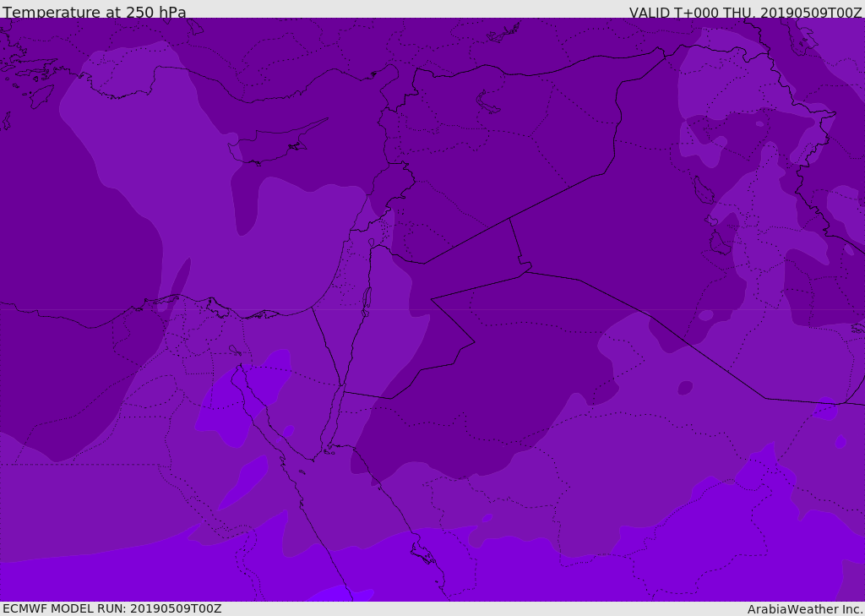The height and width of the screenshot is (616, 865).
Task: Click the 'Temperature at 250 hPa' title text
Action: pyautogui.click(x=95, y=12)
